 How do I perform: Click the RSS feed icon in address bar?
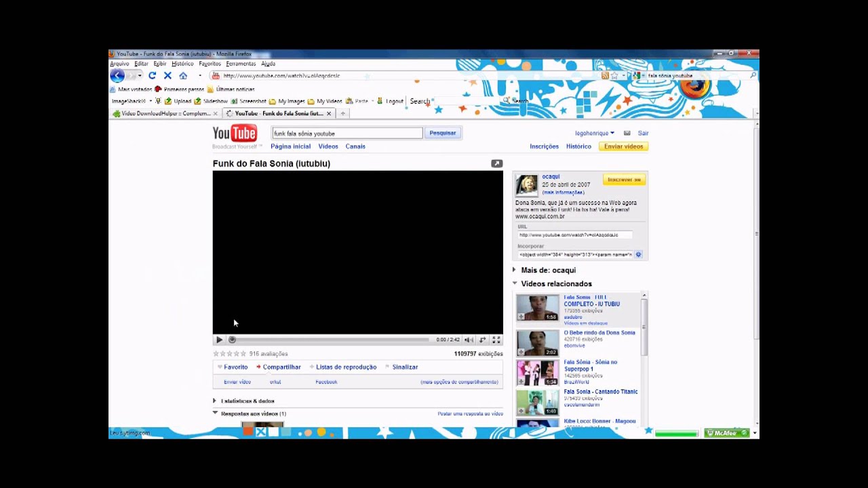coord(605,76)
